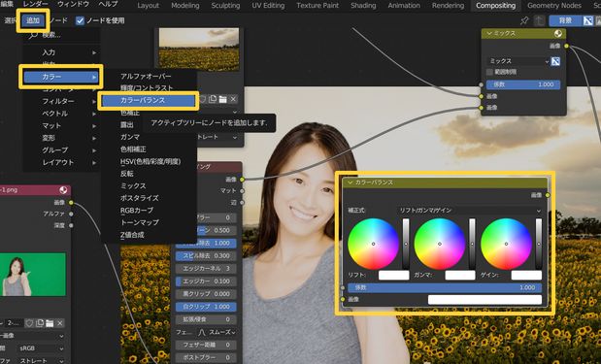Viewport: 601px width, 364px height.
Task: Click the parent node tree arrow icon
Action: [x=539, y=20]
